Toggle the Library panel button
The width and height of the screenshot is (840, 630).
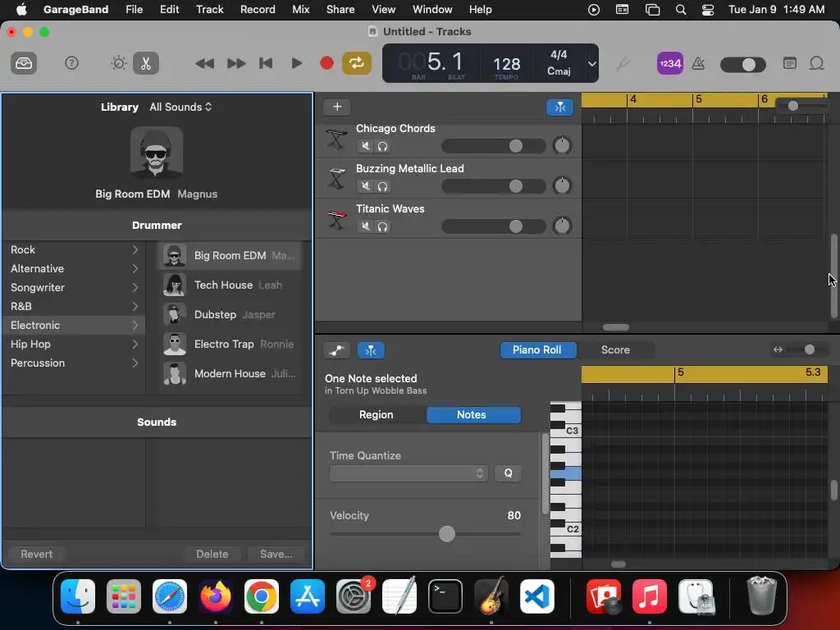(x=24, y=63)
